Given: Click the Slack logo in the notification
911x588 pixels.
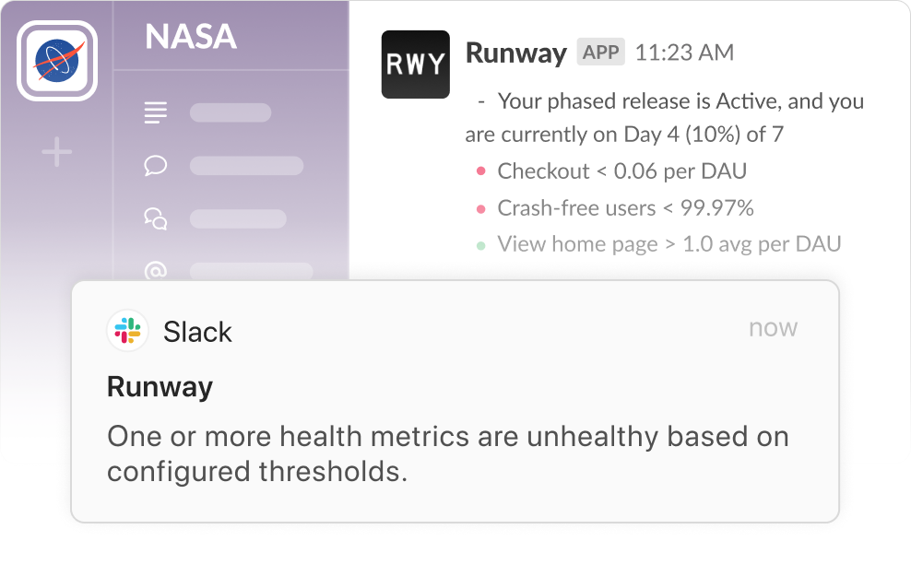Looking at the screenshot, I should (x=127, y=331).
